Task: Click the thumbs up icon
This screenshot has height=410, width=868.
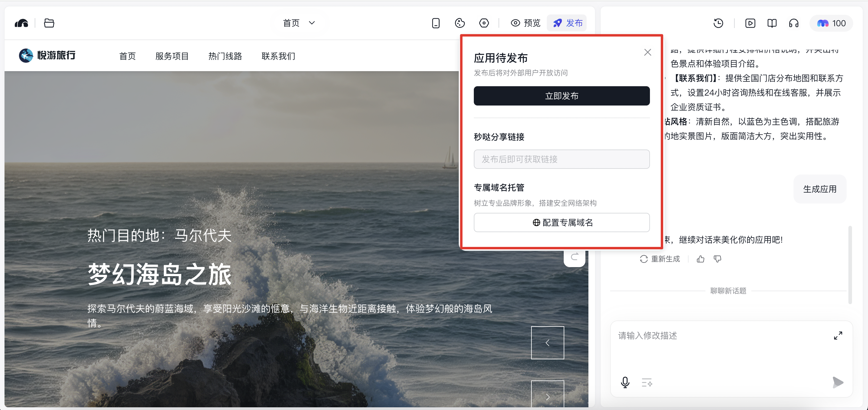Action: click(700, 259)
